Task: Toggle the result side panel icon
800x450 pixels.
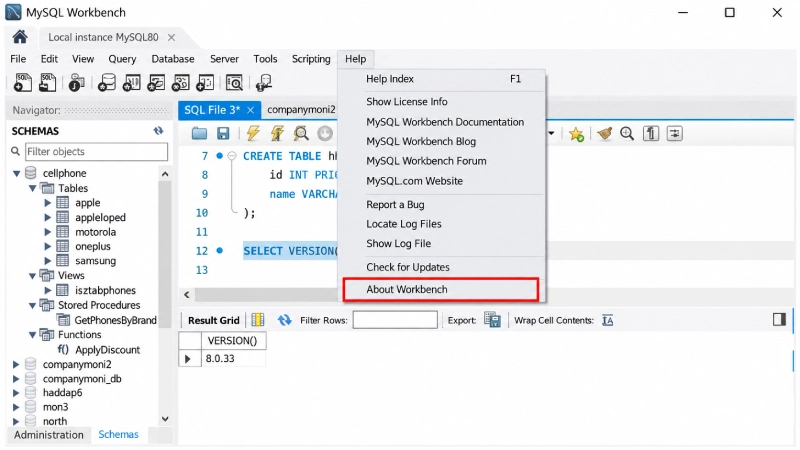Action: point(779,319)
